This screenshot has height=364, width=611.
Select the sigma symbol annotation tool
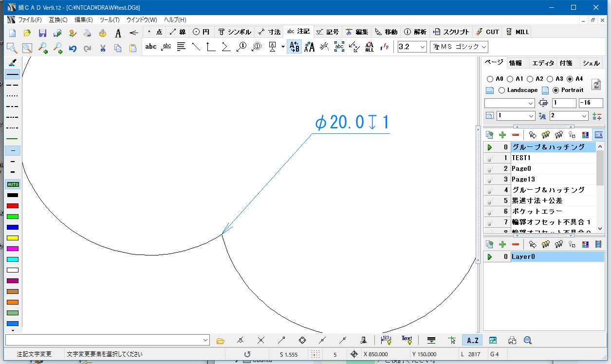[226, 47]
